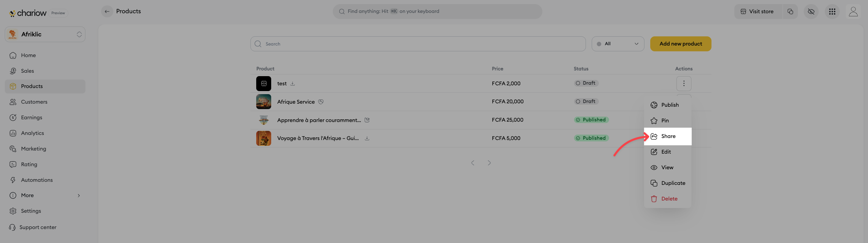The height and width of the screenshot is (243, 868).
Task: Click the Visit store button
Action: tap(758, 12)
